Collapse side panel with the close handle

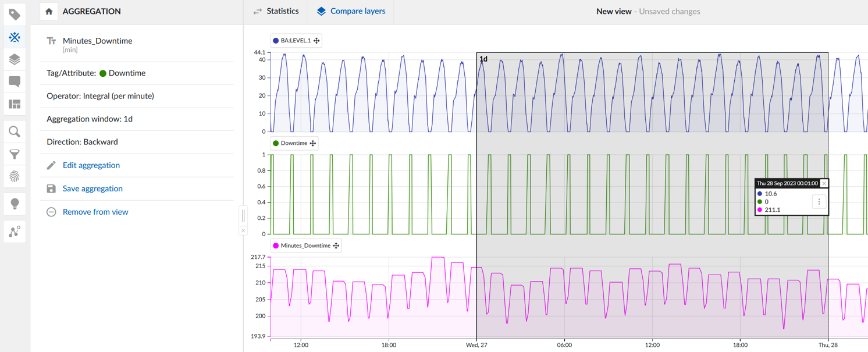tap(243, 230)
